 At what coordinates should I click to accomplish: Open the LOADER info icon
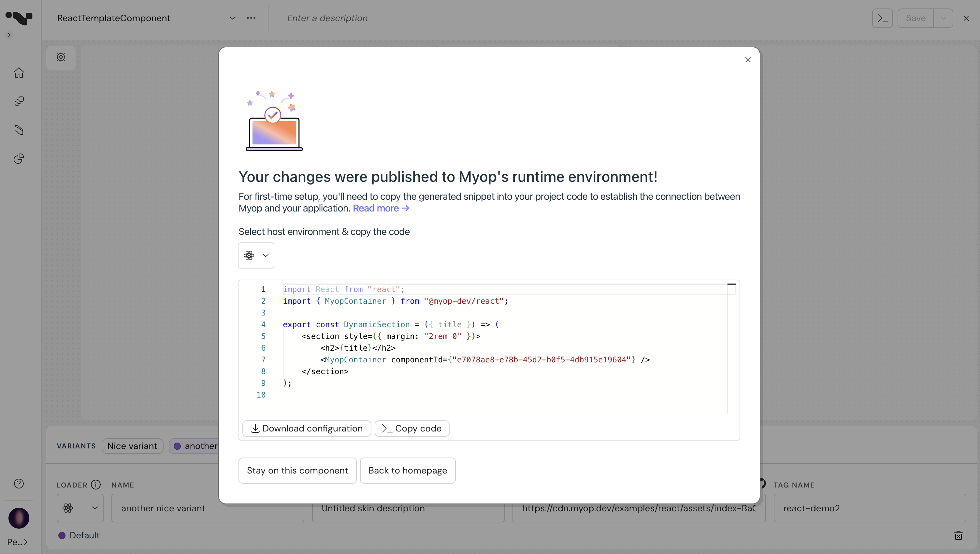coord(96,484)
